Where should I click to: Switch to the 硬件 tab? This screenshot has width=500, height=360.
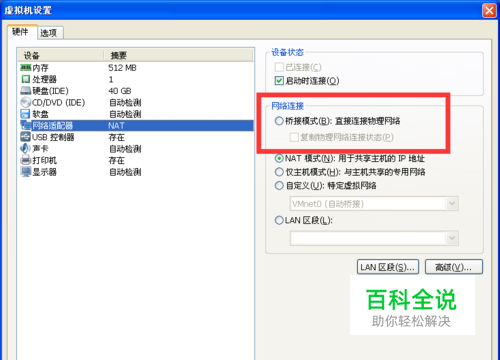[21, 32]
